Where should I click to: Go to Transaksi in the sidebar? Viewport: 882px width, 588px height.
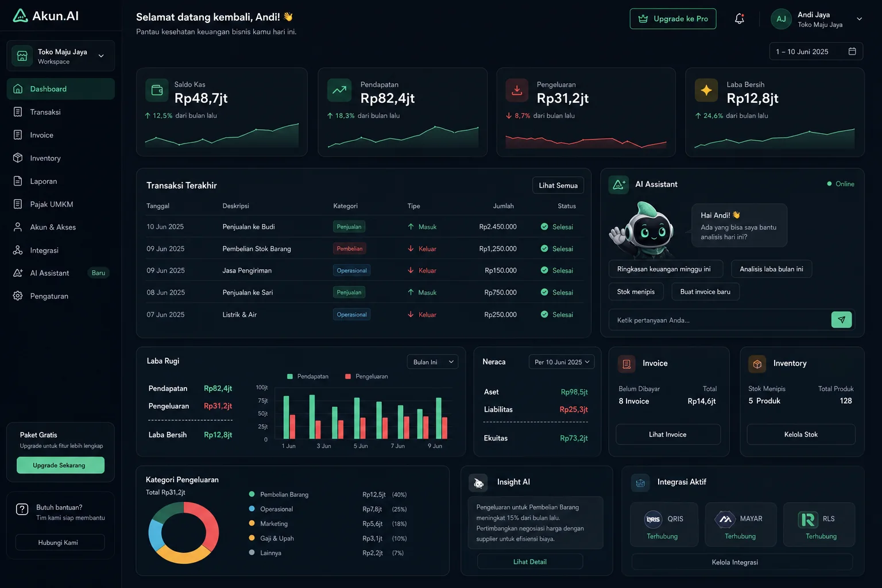click(x=60, y=112)
